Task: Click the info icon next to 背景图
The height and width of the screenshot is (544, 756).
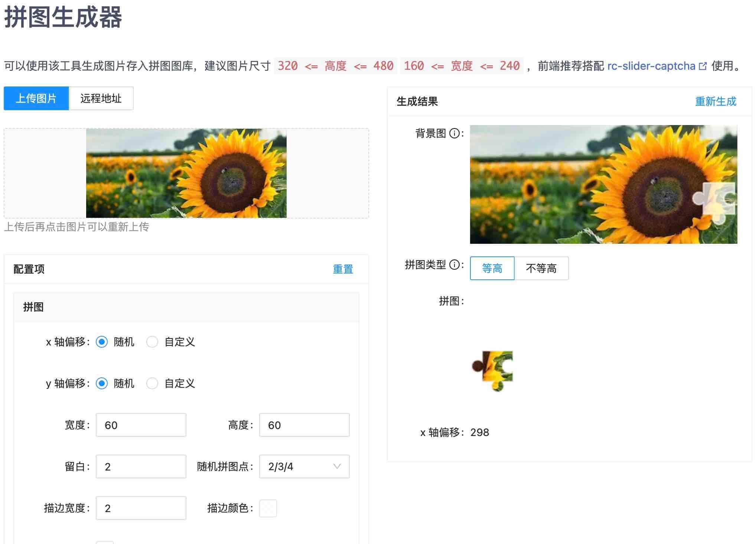Action: point(454,133)
